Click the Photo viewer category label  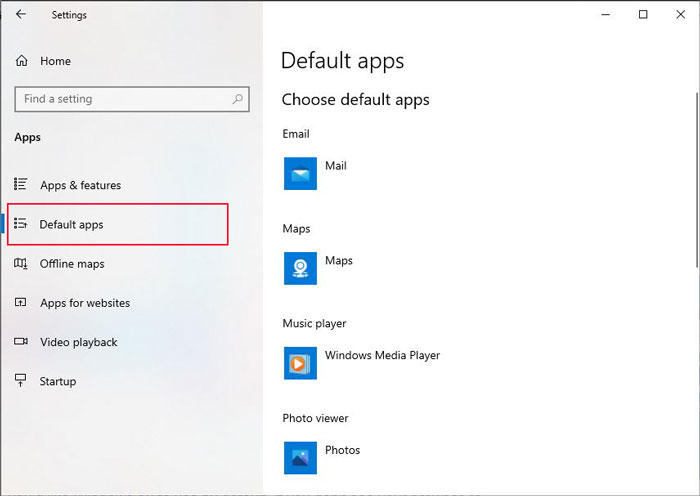[315, 418]
